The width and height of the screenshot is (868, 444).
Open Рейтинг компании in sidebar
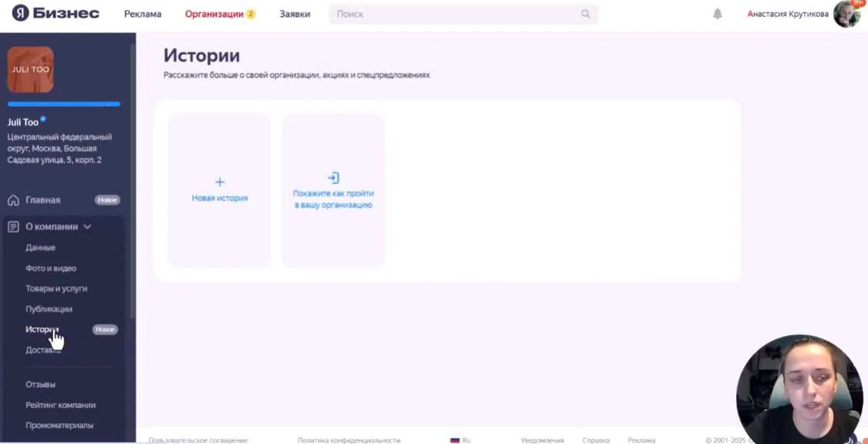61,405
